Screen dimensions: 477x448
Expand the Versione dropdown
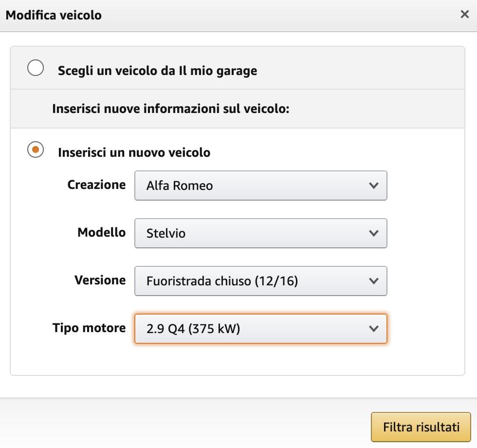(260, 281)
